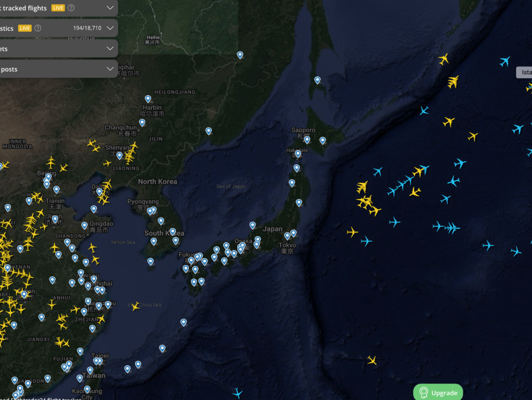532x400 pixels.
Task: Click the LIVE badge on tracked flights
Action: tap(57, 8)
